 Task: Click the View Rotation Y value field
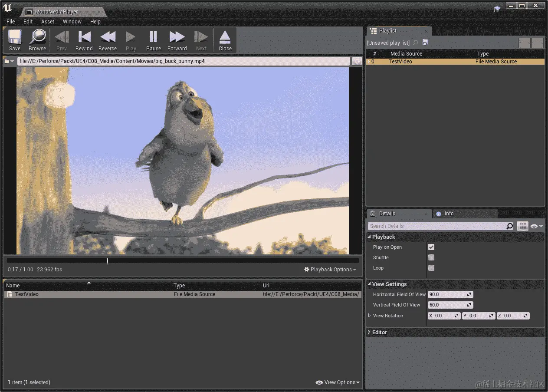[x=479, y=316]
